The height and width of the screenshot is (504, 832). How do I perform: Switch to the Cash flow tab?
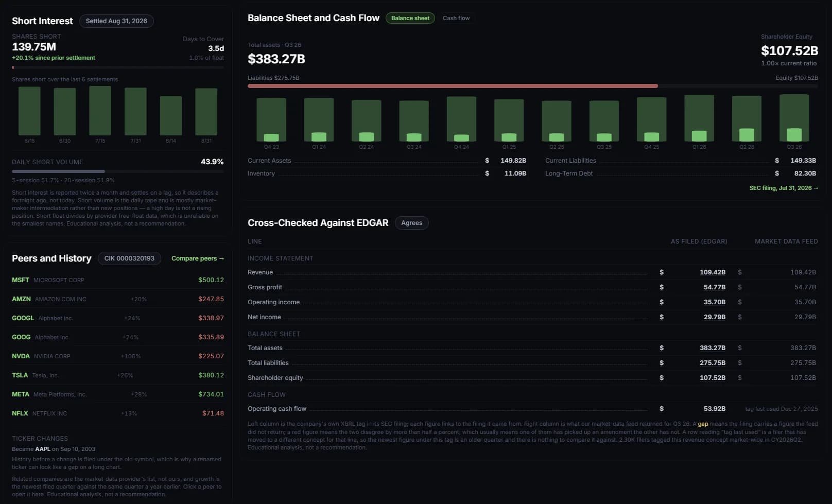(x=456, y=18)
